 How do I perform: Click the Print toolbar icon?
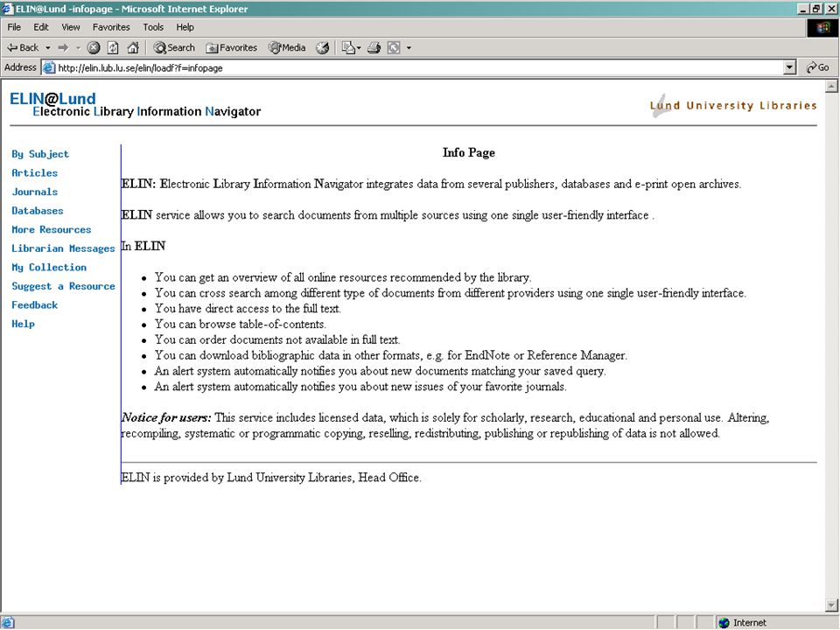pyautogui.click(x=374, y=47)
